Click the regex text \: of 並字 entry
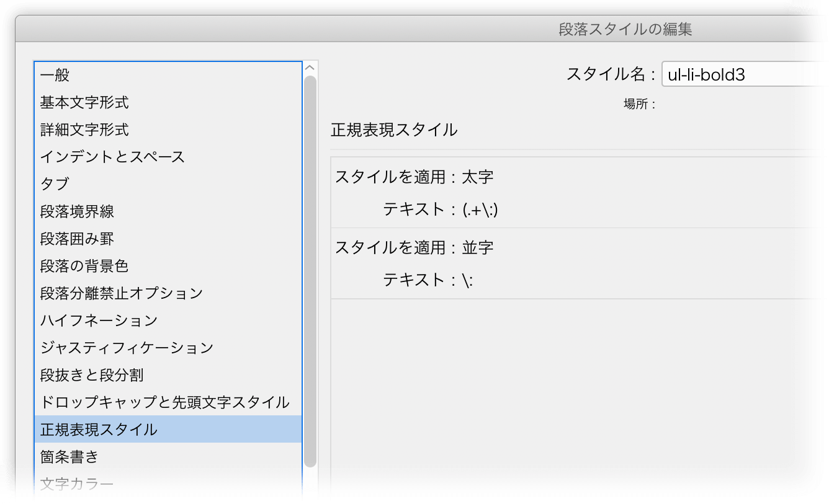The width and height of the screenshot is (829, 504). pos(468,280)
